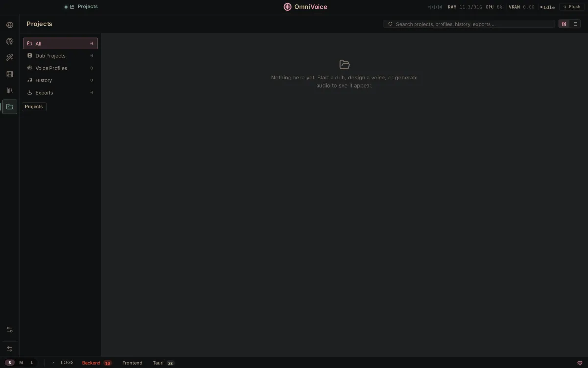Click the empty-state folder icon

point(344,64)
